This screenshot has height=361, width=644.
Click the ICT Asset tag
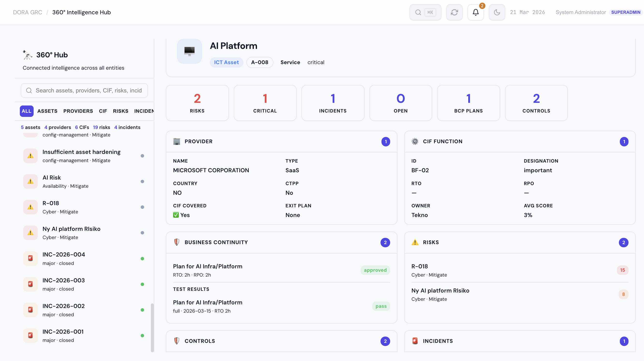(x=226, y=62)
